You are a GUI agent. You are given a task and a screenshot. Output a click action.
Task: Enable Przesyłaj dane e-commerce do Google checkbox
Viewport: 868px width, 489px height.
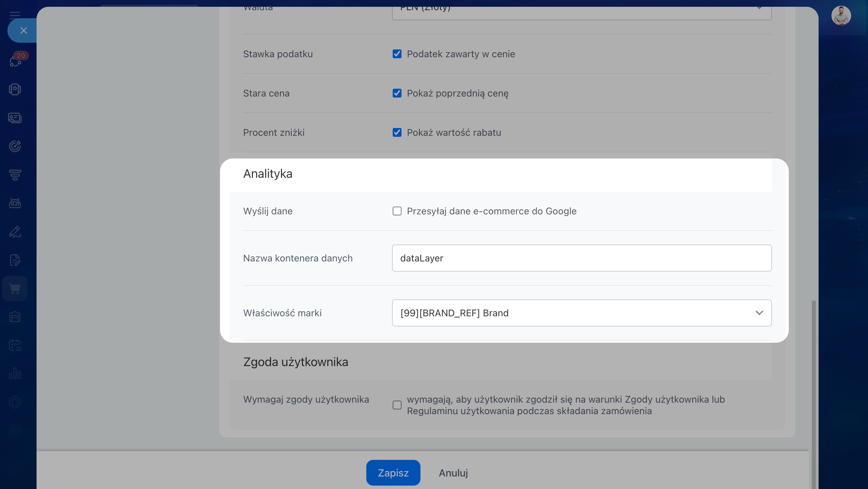pos(397,211)
